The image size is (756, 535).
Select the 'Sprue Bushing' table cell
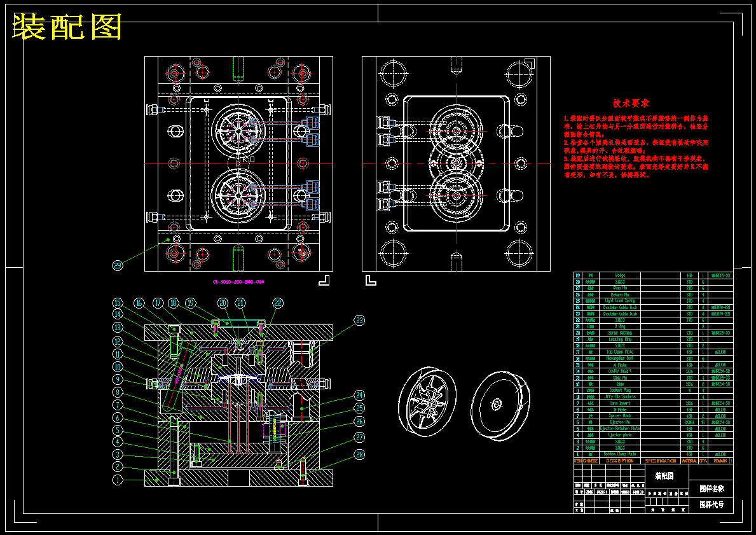[619, 333]
